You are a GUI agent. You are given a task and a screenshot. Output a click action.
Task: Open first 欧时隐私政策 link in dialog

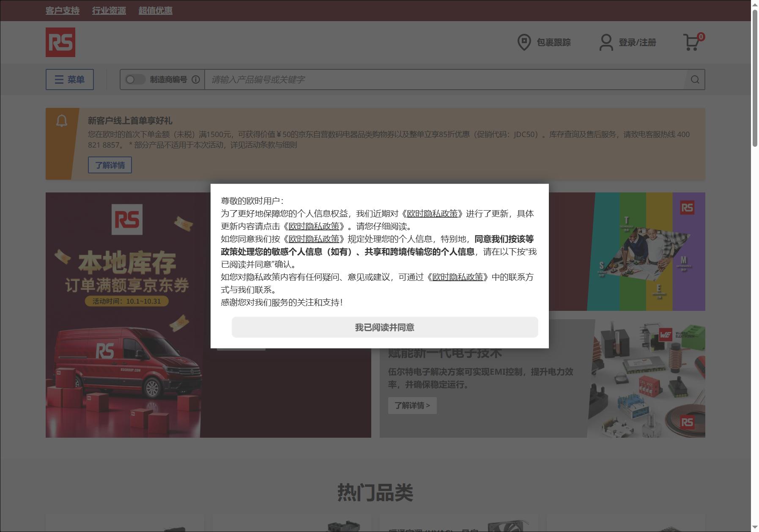pos(432,214)
